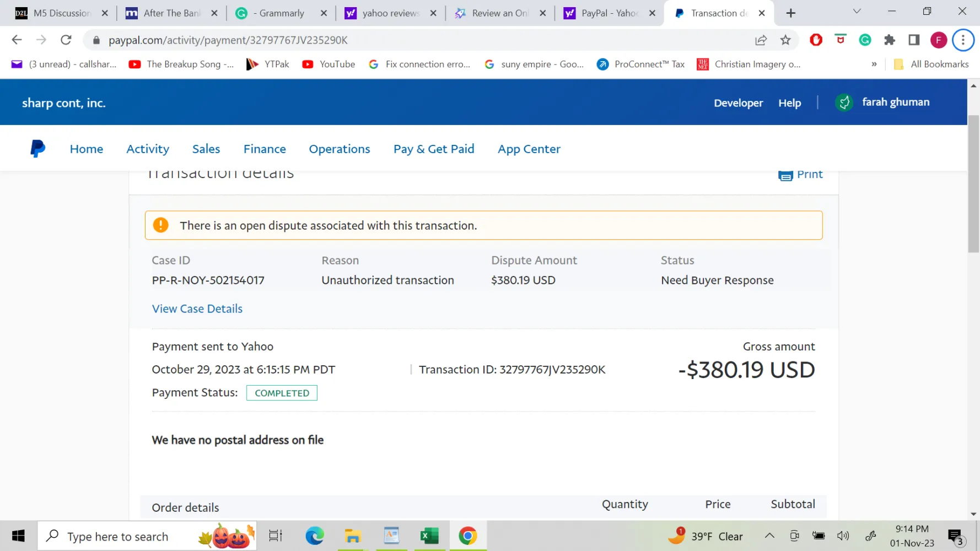Open the tab search dropdown arrow
This screenshot has height=551, width=980.
tap(857, 12)
